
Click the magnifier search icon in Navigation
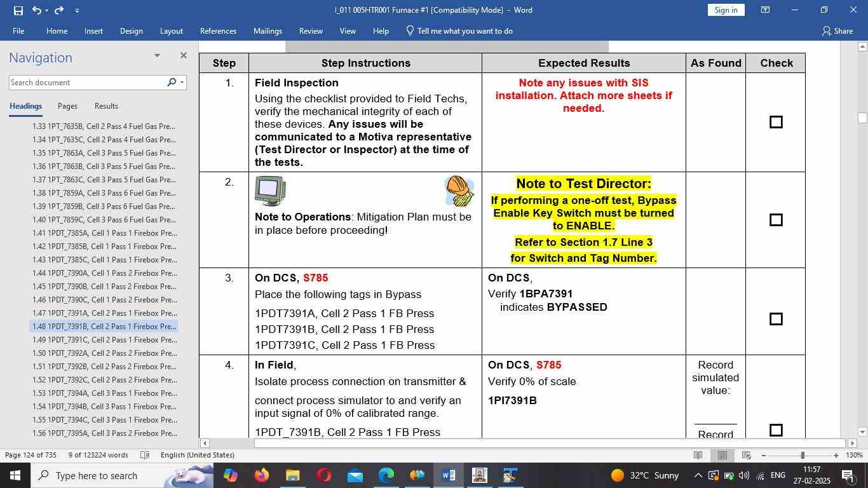(x=171, y=83)
